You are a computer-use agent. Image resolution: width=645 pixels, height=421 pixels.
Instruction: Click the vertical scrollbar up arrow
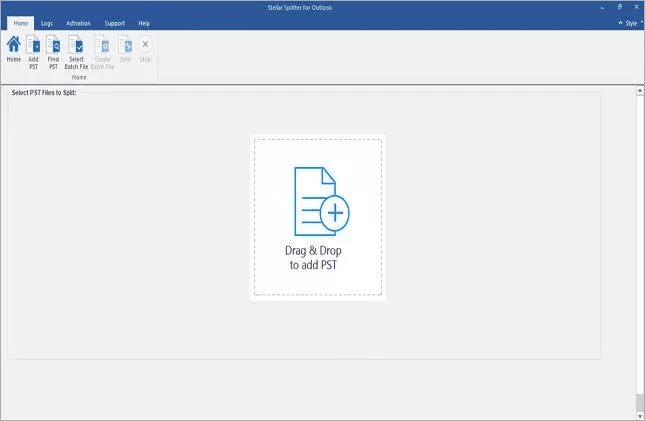(x=640, y=90)
